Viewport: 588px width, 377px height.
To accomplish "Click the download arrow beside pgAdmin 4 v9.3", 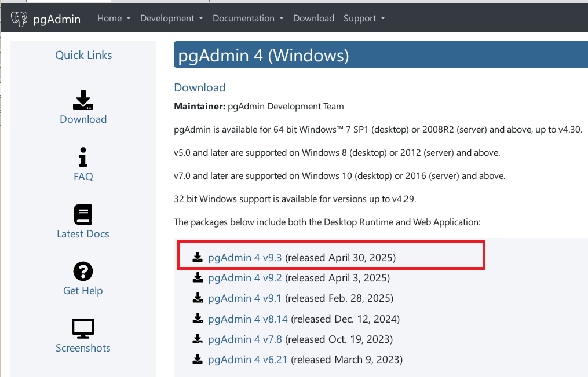I will pyautogui.click(x=197, y=257).
